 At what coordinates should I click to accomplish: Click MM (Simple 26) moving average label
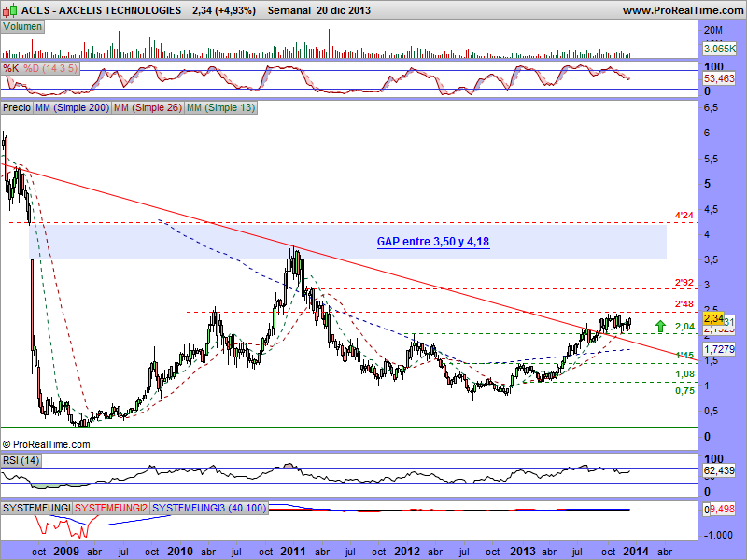pos(148,107)
